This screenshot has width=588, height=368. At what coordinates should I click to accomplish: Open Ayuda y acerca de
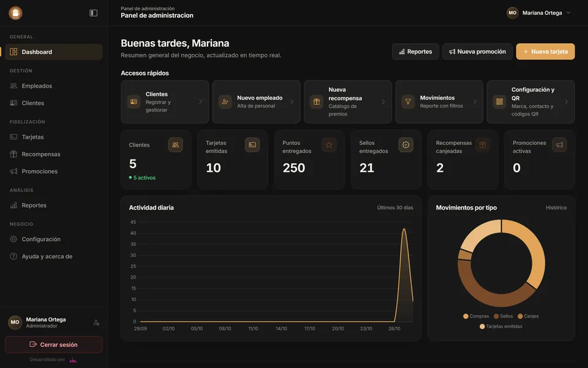coord(54,256)
